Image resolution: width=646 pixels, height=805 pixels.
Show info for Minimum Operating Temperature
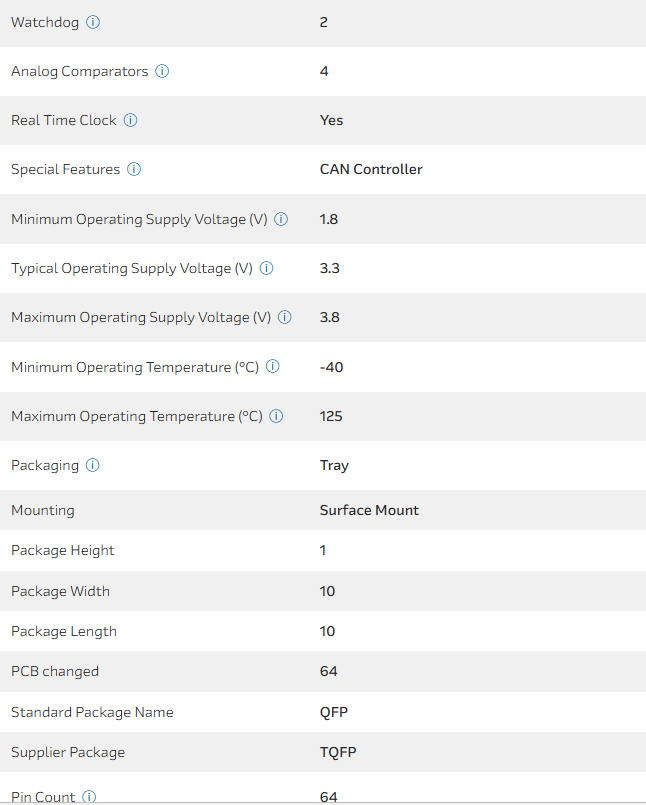(273, 367)
